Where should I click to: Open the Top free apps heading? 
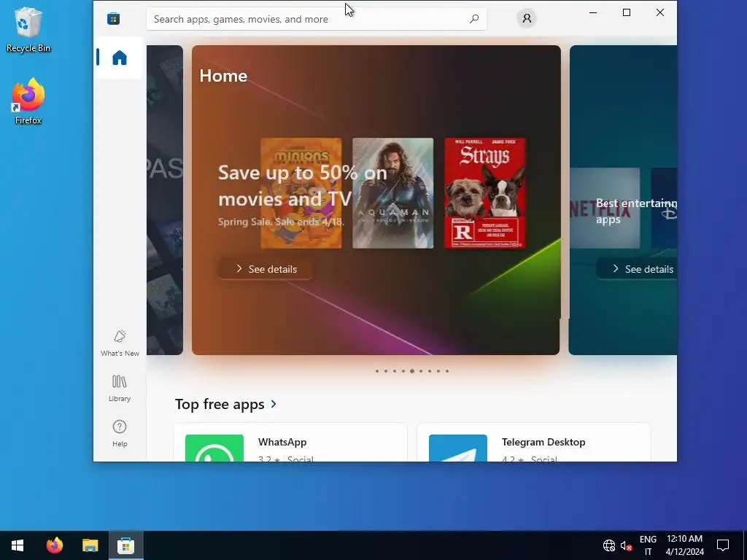220,404
